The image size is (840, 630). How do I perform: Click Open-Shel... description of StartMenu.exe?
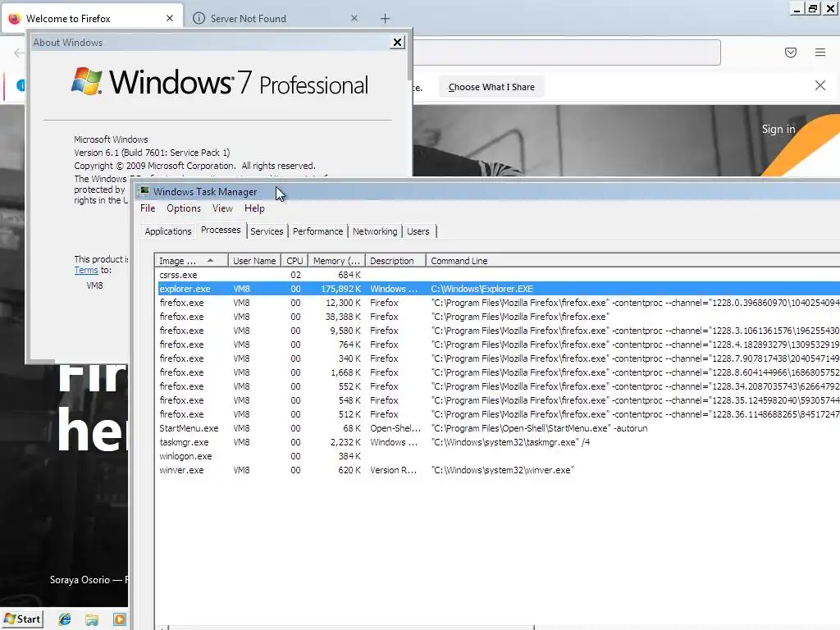pos(395,428)
